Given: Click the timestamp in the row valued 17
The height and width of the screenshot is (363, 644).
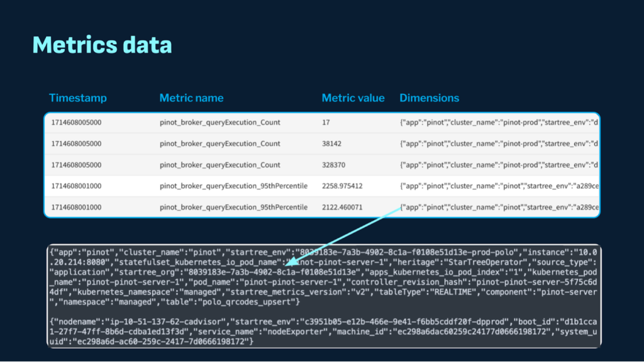Looking at the screenshot, I should [x=76, y=123].
